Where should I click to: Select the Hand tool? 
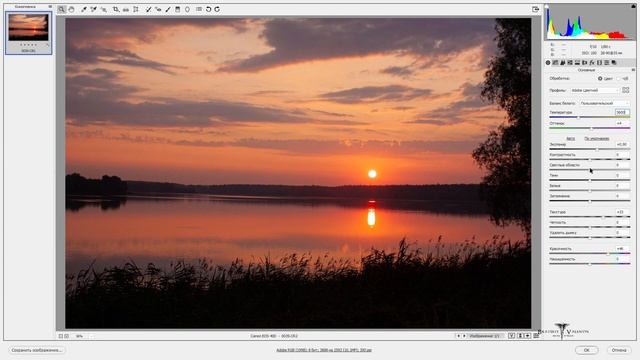[71, 9]
